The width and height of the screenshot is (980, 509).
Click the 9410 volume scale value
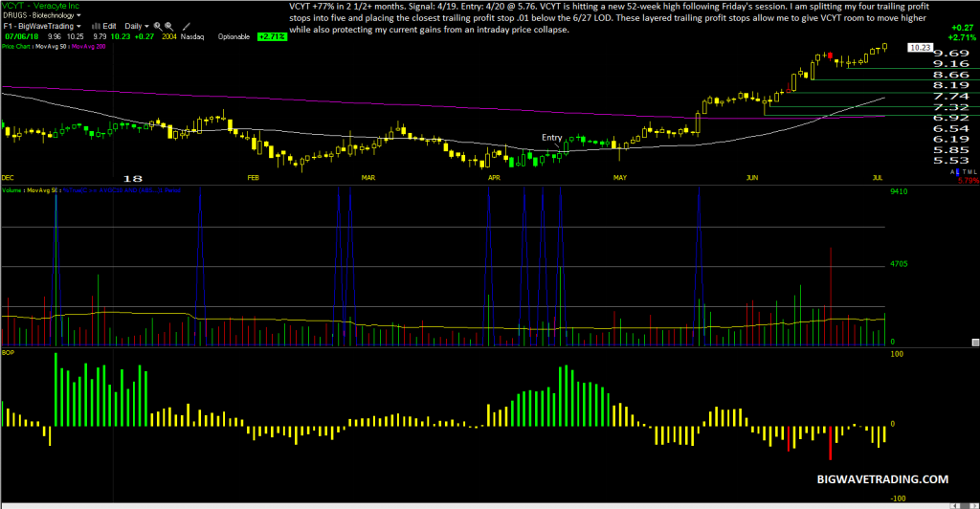[x=899, y=191]
